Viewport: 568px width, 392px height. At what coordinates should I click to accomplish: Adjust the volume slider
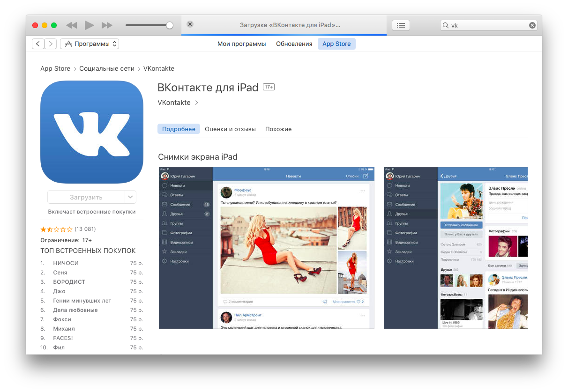pos(149,25)
